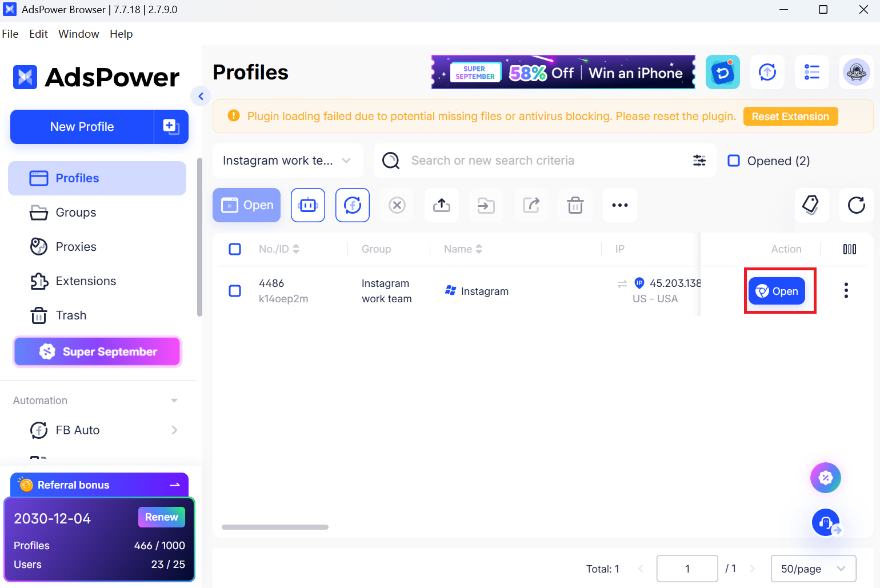880x588 pixels.
Task: Check the select-all header checkbox
Action: (x=235, y=249)
